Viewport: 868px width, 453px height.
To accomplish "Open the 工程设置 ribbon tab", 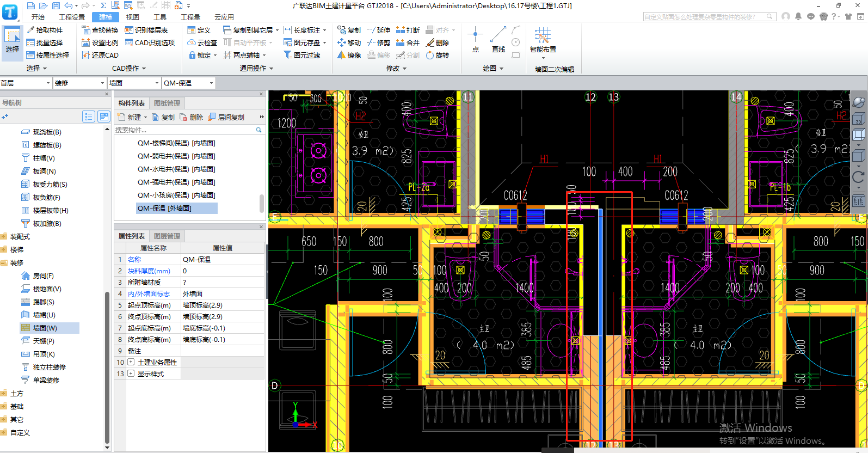I will coord(72,17).
